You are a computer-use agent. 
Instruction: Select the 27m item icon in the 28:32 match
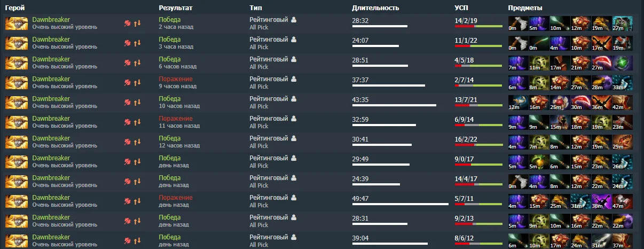(623, 24)
